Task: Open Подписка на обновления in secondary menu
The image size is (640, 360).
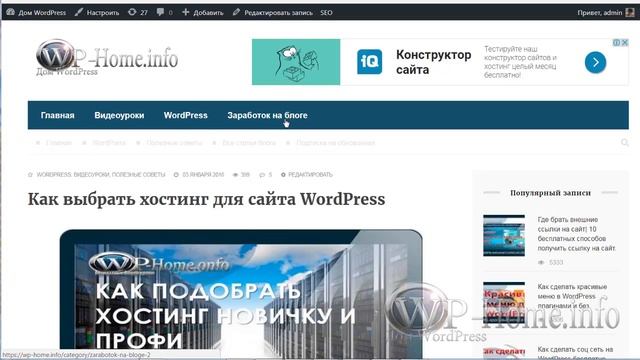Action: coord(336,143)
